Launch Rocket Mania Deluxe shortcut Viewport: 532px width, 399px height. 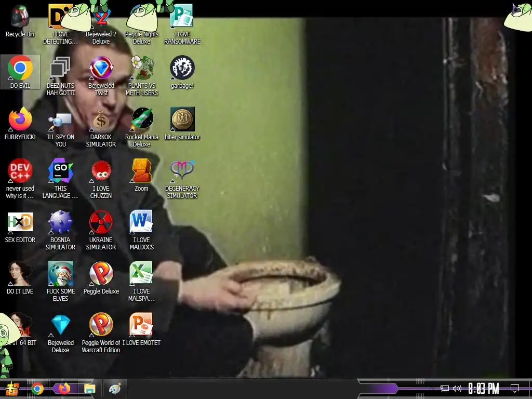click(141, 127)
